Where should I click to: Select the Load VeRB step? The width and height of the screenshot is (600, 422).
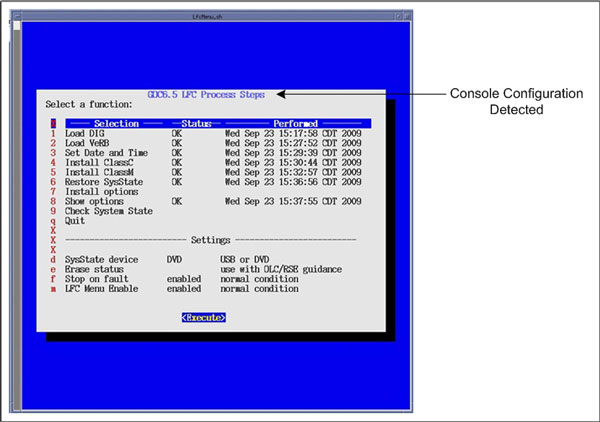87,143
